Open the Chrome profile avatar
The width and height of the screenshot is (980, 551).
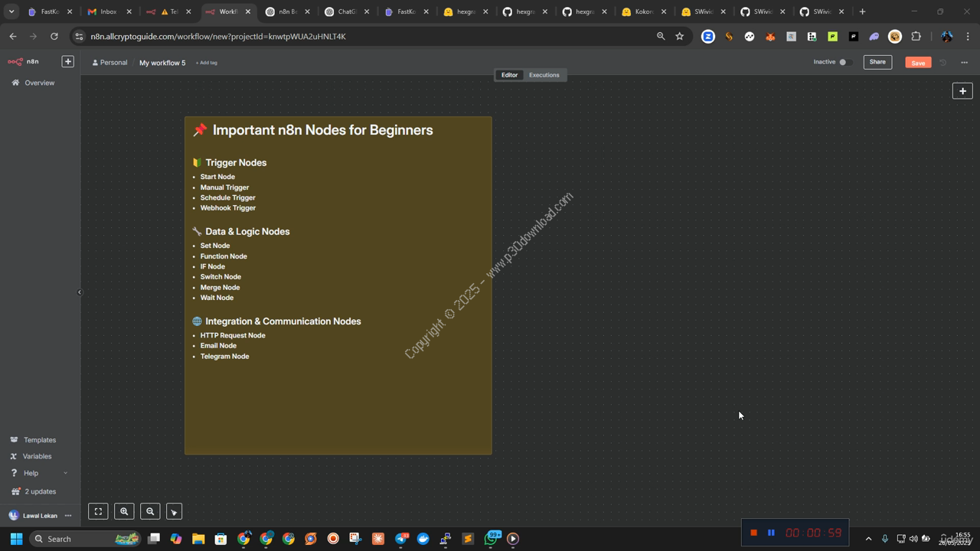pos(947,36)
